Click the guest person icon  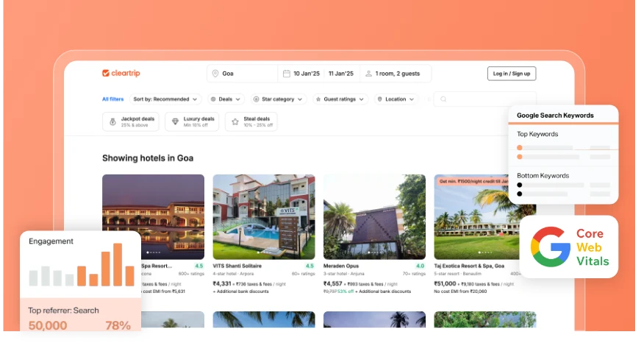tap(368, 74)
